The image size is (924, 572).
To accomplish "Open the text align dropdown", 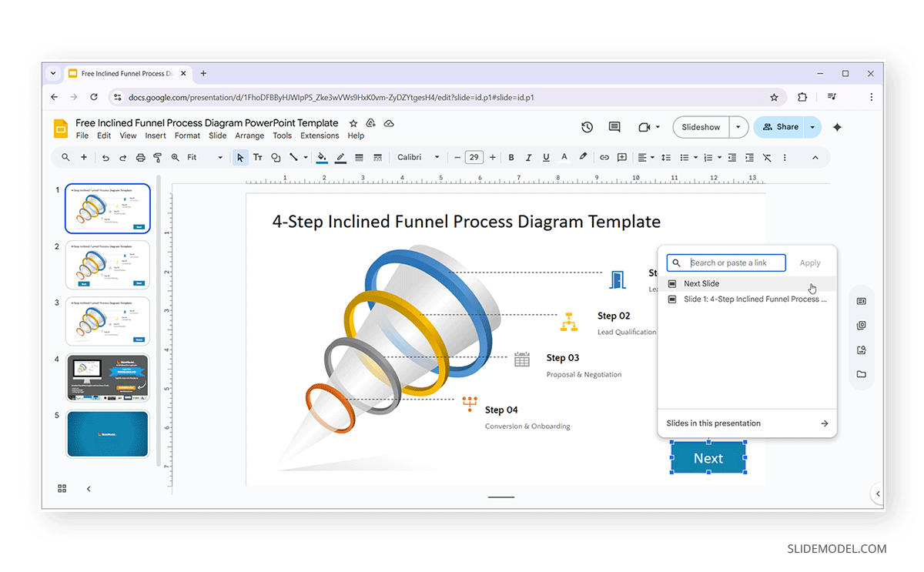I will coord(645,157).
